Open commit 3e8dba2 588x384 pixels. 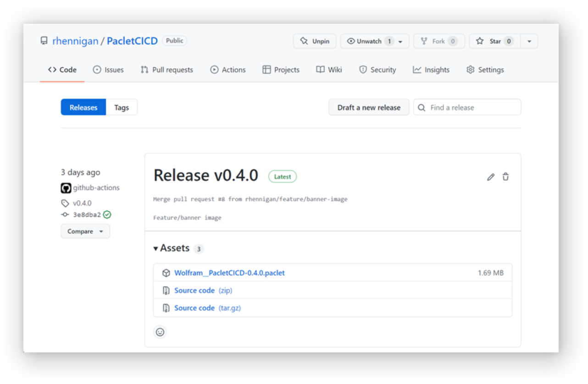tap(87, 214)
